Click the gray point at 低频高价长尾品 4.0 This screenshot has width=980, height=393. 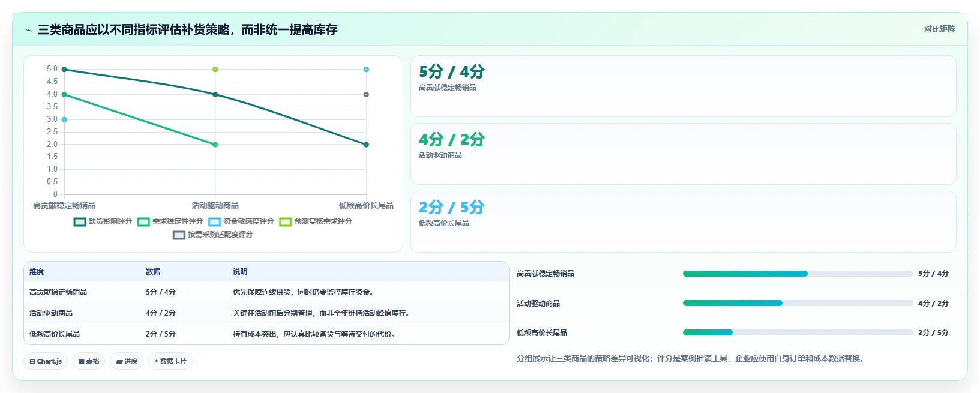(366, 95)
